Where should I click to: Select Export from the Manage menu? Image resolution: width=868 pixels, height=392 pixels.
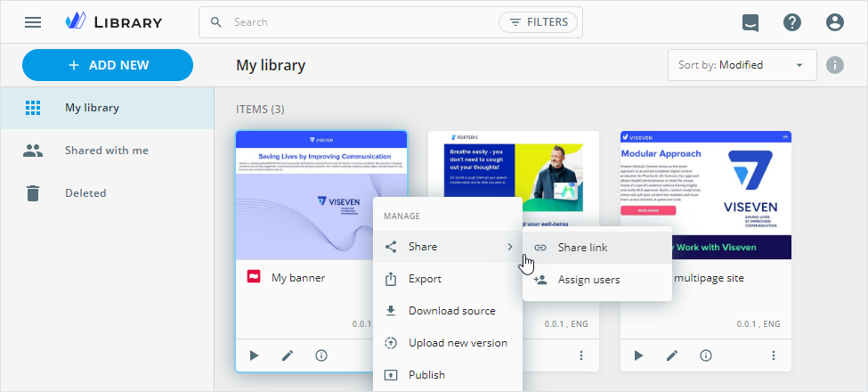point(425,279)
